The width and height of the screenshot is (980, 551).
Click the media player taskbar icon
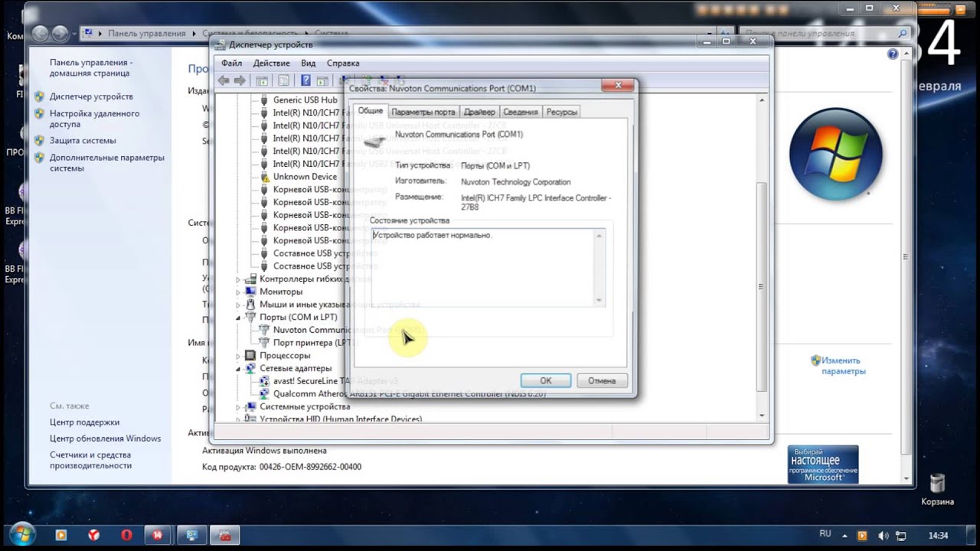pyautogui.click(x=61, y=535)
